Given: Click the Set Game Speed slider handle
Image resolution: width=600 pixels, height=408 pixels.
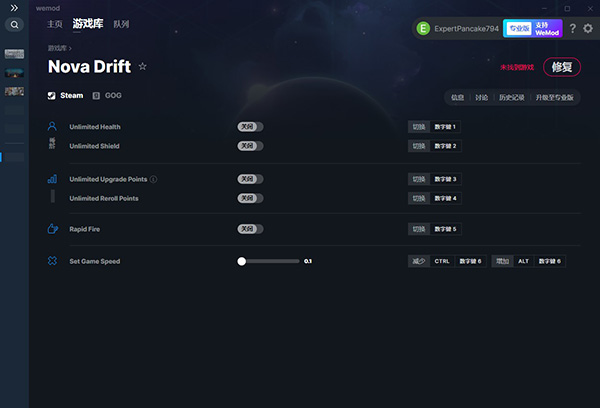Looking at the screenshot, I should coord(241,261).
